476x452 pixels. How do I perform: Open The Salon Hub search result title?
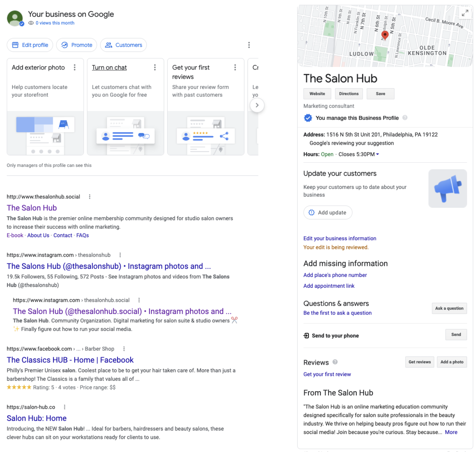[x=32, y=208]
